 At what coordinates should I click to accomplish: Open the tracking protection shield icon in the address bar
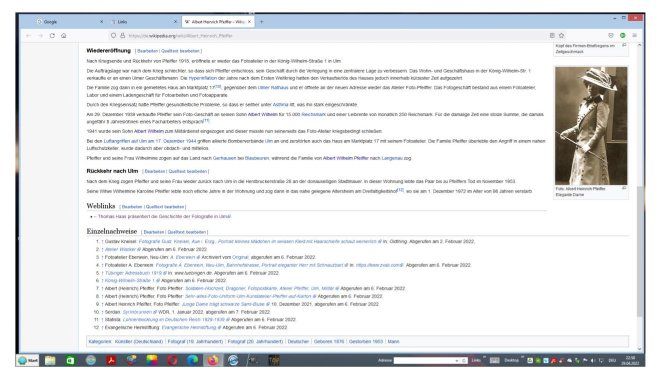pyautogui.click(x=113, y=36)
